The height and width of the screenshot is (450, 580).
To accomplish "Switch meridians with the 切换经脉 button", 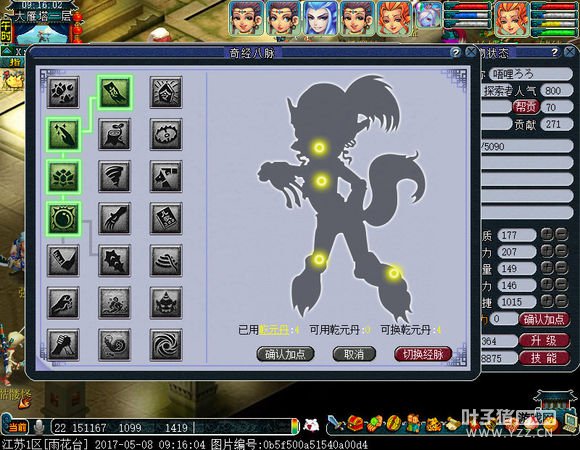I will click(x=423, y=354).
